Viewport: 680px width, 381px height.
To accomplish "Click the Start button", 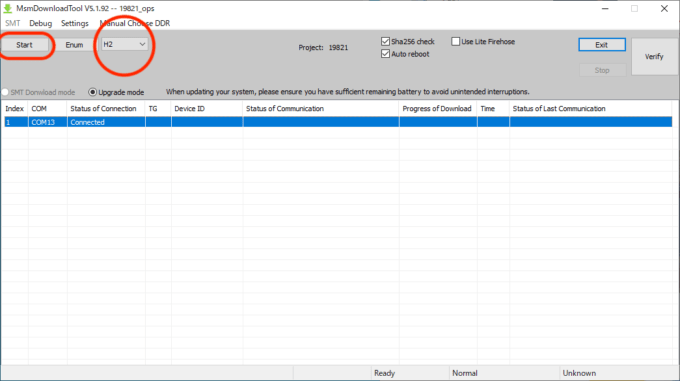I will pos(24,45).
